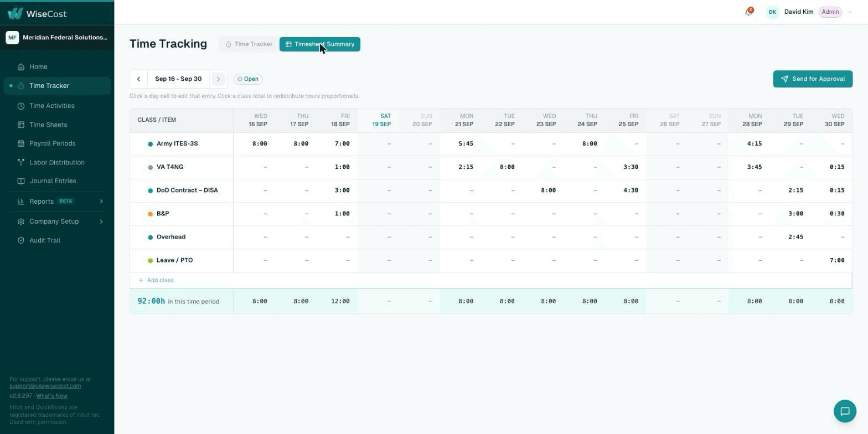
Task: Go to the next time period
Action: 218,79
